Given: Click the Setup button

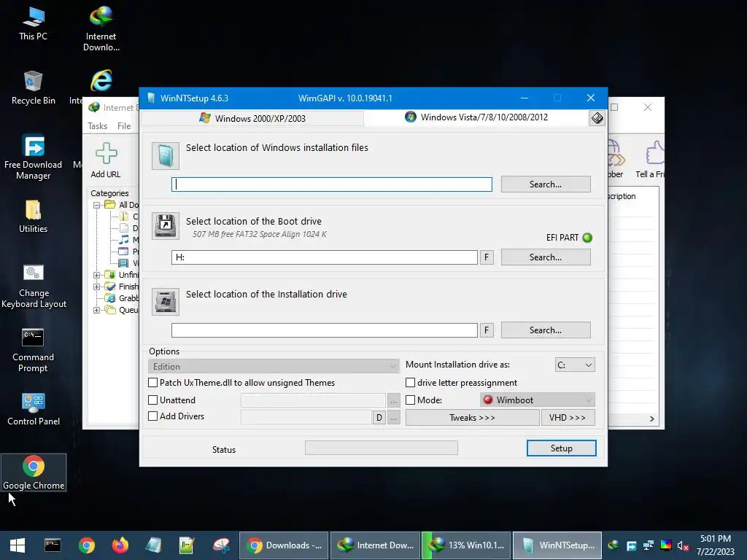Looking at the screenshot, I should pyautogui.click(x=561, y=448).
